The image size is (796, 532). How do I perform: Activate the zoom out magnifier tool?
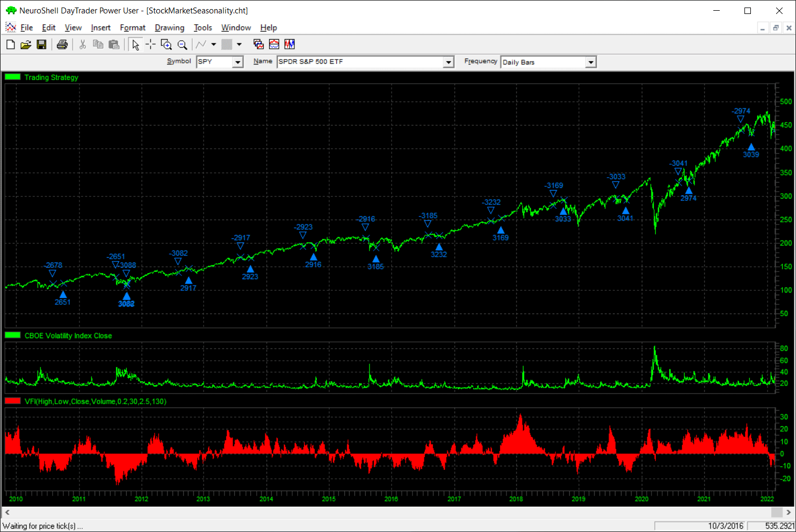(183, 45)
